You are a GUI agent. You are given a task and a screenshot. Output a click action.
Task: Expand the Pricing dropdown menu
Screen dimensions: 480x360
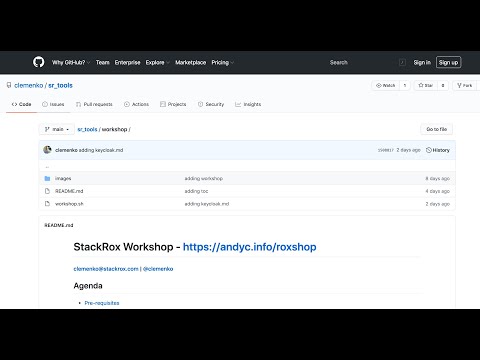point(222,62)
